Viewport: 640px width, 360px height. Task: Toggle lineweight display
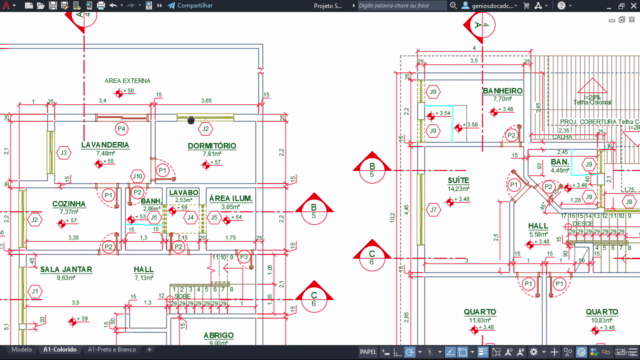pyautogui.click(x=483, y=352)
